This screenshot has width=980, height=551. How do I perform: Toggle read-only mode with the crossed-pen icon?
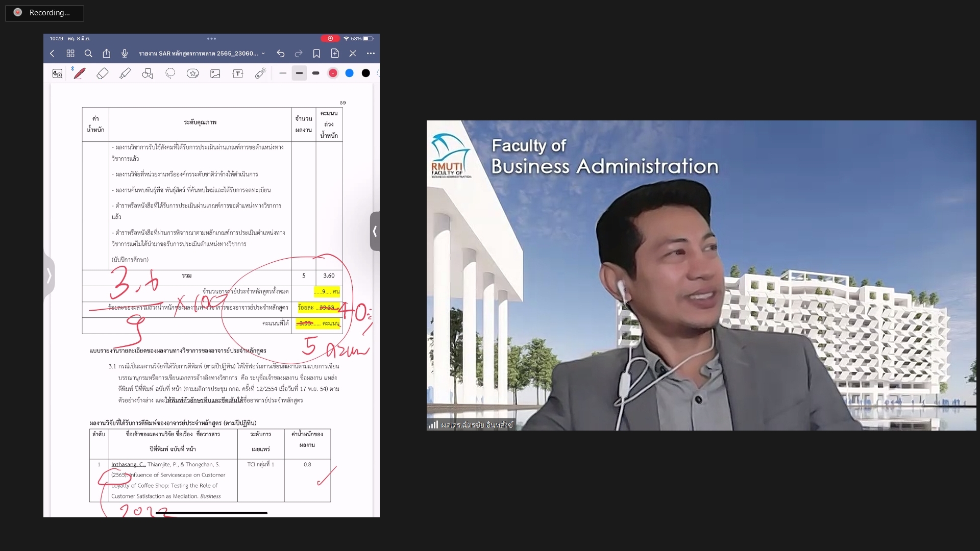pyautogui.click(x=353, y=53)
